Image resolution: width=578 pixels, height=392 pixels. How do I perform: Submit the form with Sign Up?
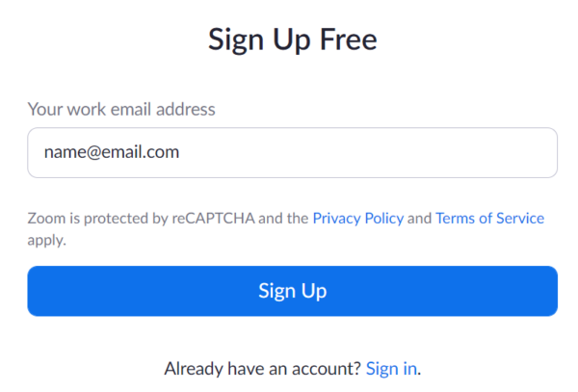292,291
